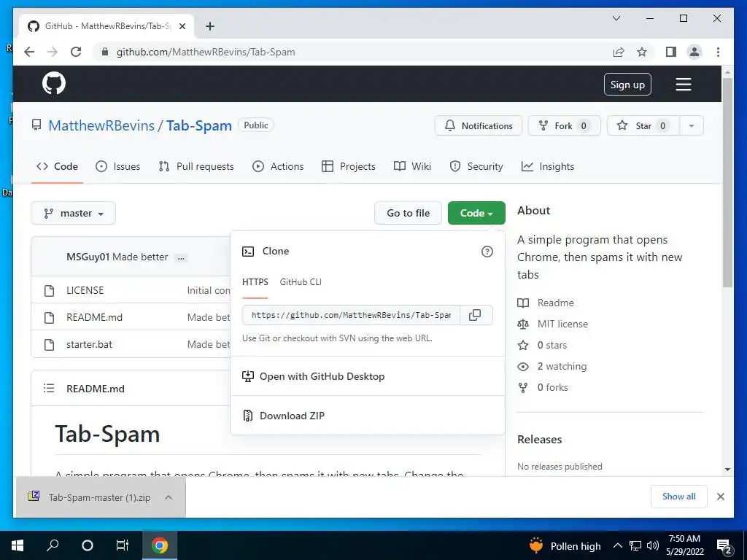
Task: Open README.md file link
Action: (x=94, y=318)
